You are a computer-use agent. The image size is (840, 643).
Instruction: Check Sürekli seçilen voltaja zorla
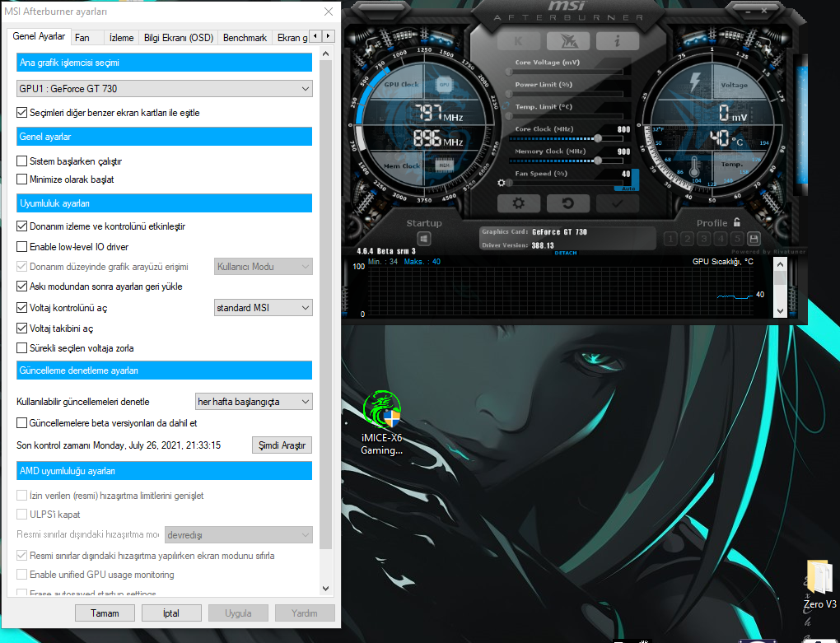click(22, 348)
